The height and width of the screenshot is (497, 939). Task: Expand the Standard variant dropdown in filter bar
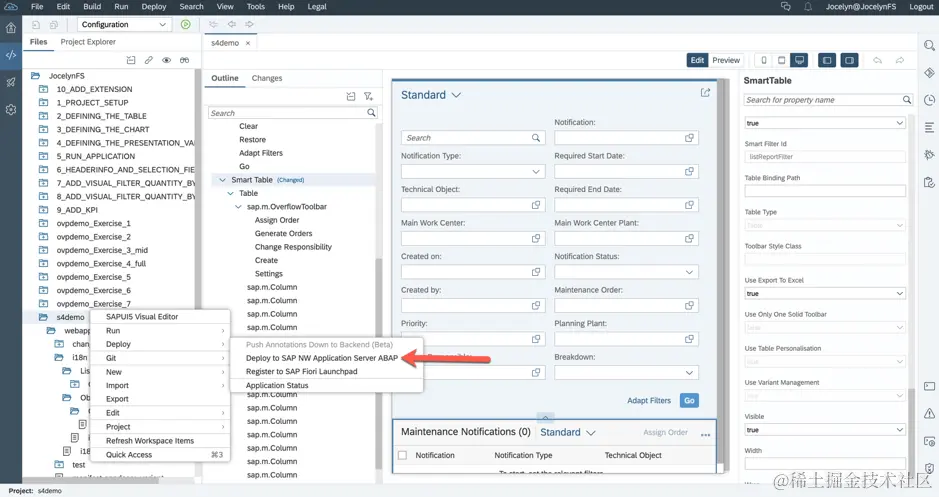click(456, 95)
